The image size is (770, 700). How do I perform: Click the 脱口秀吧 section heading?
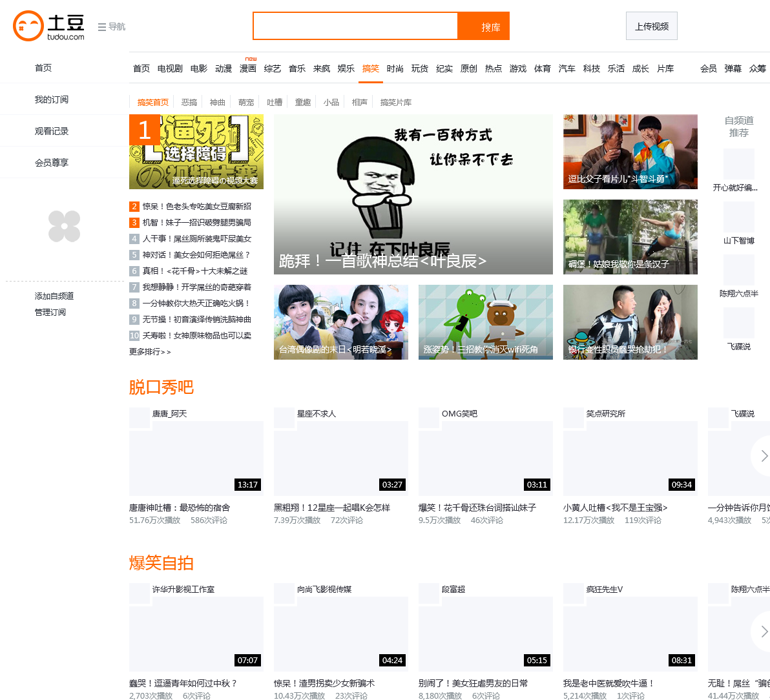[161, 387]
